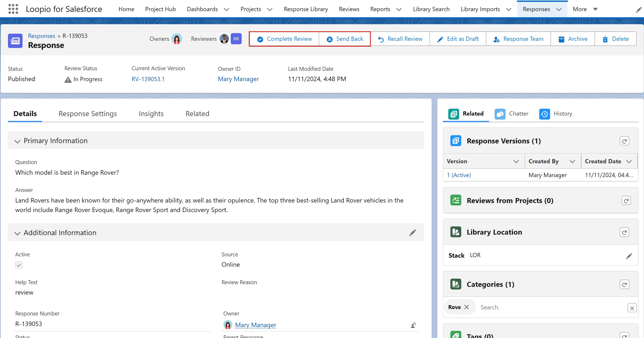This screenshot has height=338, width=644.
Task: Open Mary Manager link in Owner field
Action: pos(255,325)
